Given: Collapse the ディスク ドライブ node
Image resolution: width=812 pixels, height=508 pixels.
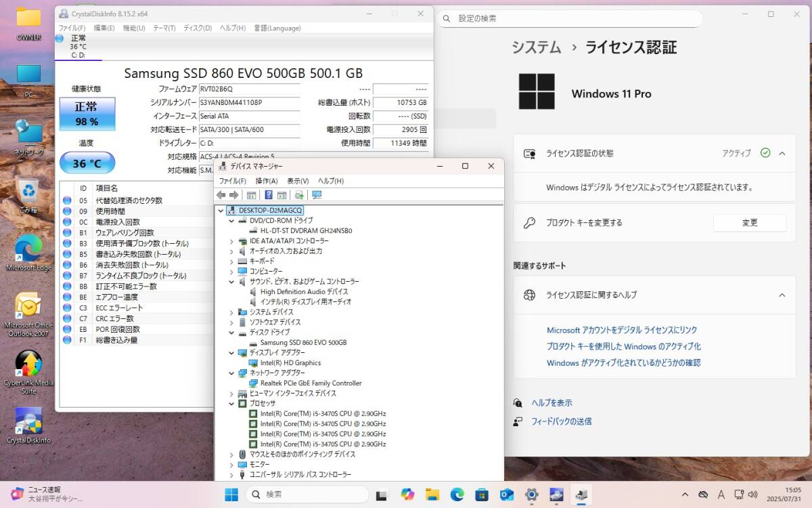Looking at the screenshot, I should pyautogui.click(x=231, y=333).
